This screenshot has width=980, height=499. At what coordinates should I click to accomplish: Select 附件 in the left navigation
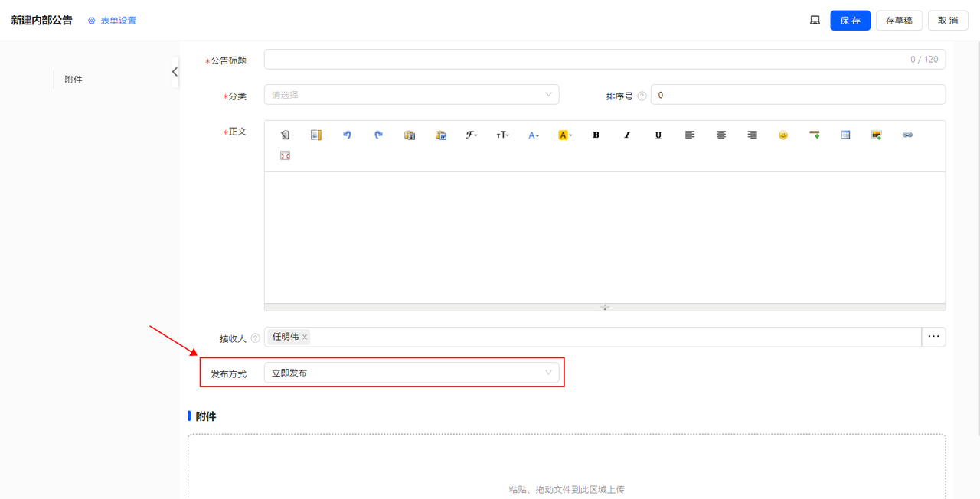[x=73, y=80]
